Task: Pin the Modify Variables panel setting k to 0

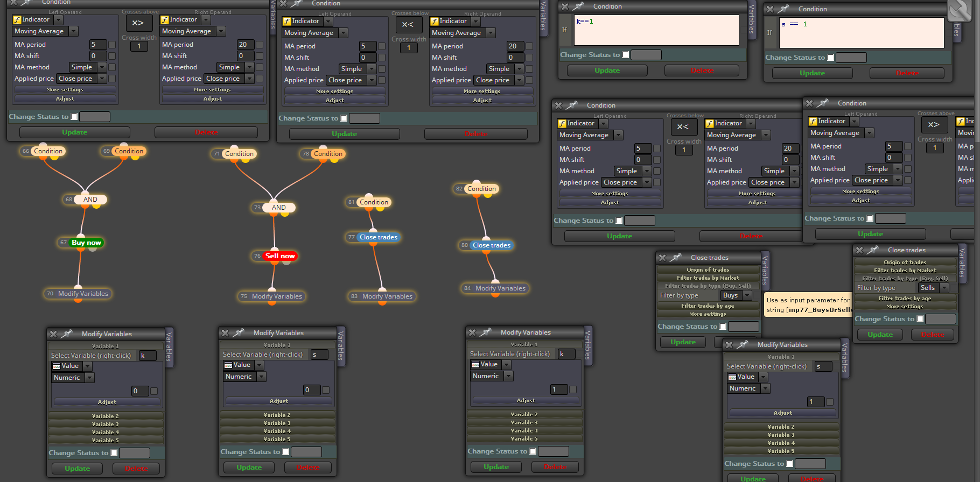Action: [66, 334]
